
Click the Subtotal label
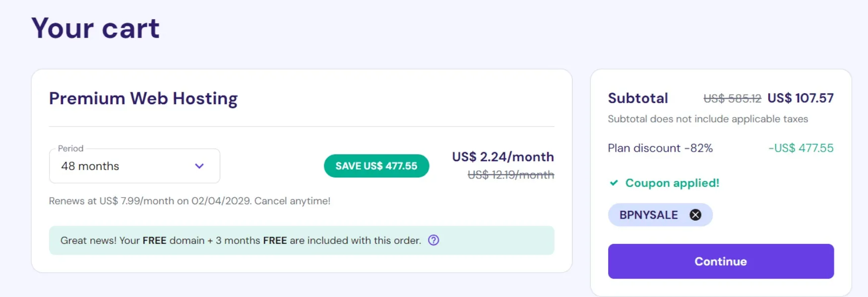pos(638,98)
